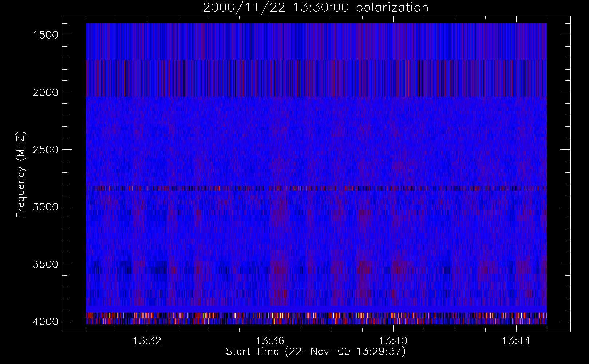The width and height of the screenshot is (589, 364).
Task: Select the 2000 frequency tick label
Action: point(46,92)
